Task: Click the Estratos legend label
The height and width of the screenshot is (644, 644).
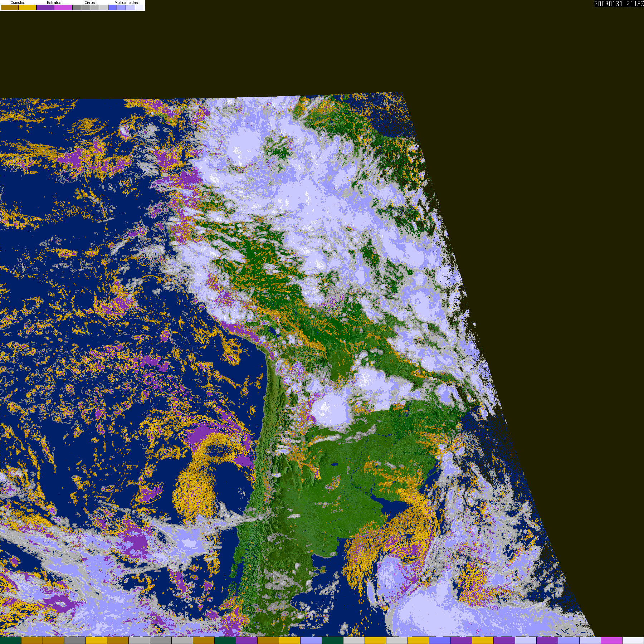Action: (x=54, y=3)
